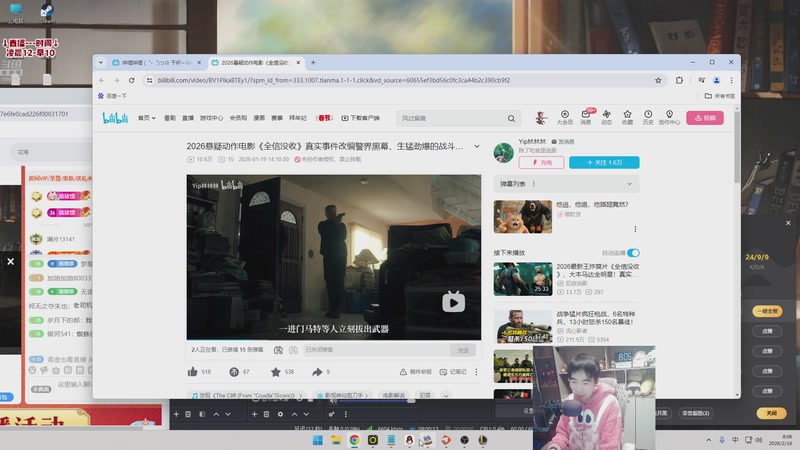Click the pink-outlined charge button

tap(541, 162)
